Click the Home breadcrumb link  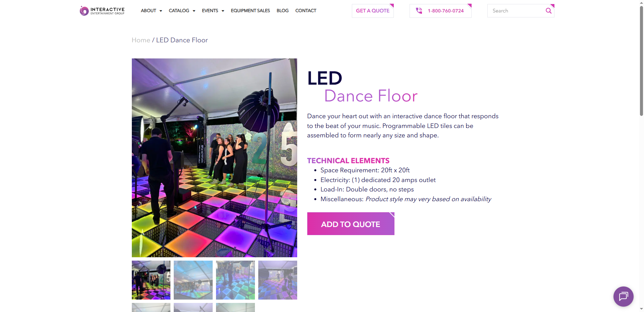141,40
